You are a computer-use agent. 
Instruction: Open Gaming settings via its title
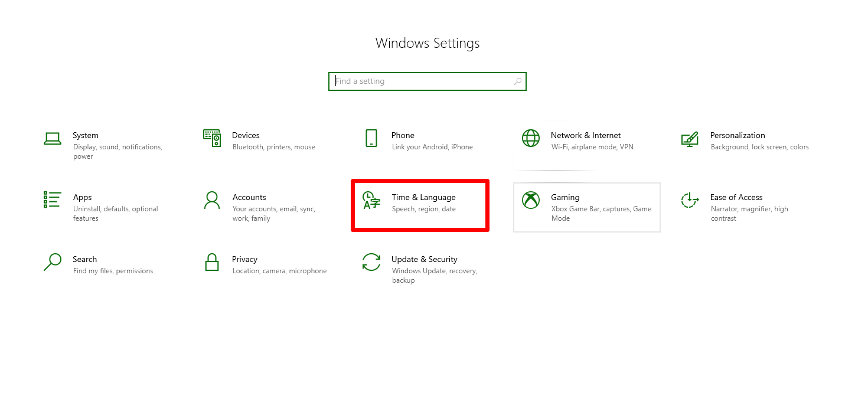point(565,198)
